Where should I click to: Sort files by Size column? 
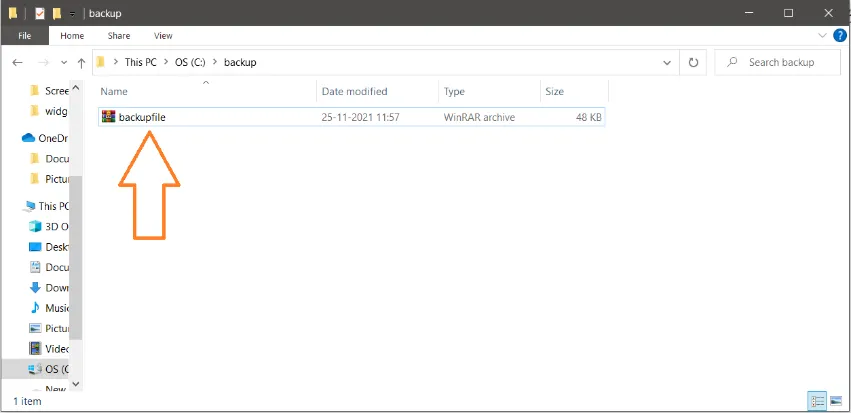point(574,91)
